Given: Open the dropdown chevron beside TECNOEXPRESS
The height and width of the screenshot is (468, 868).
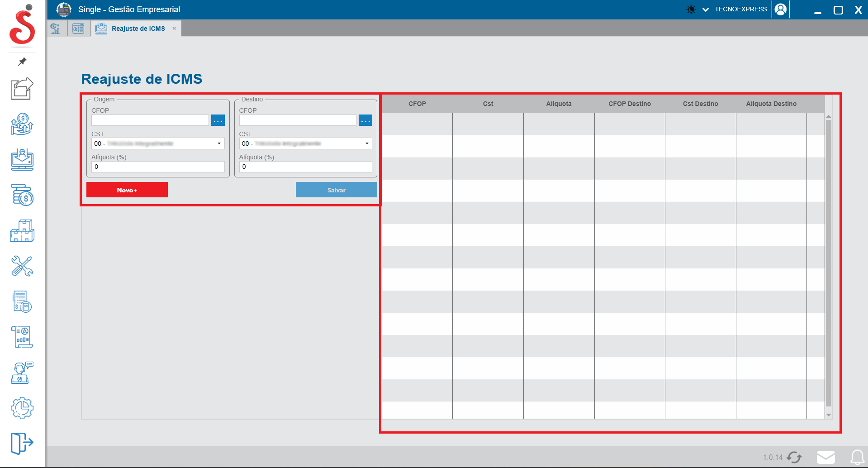Looking at the screenshot, I should [706, 10].
